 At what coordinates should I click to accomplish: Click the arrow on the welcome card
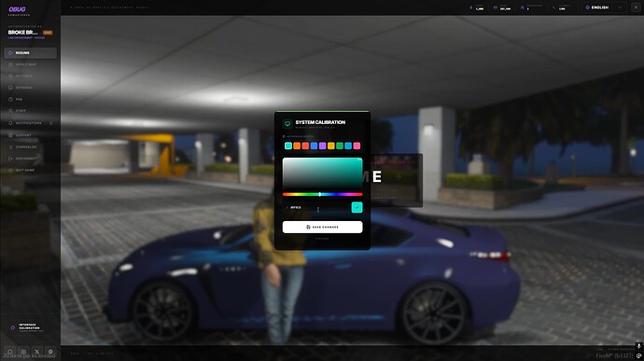398,176
